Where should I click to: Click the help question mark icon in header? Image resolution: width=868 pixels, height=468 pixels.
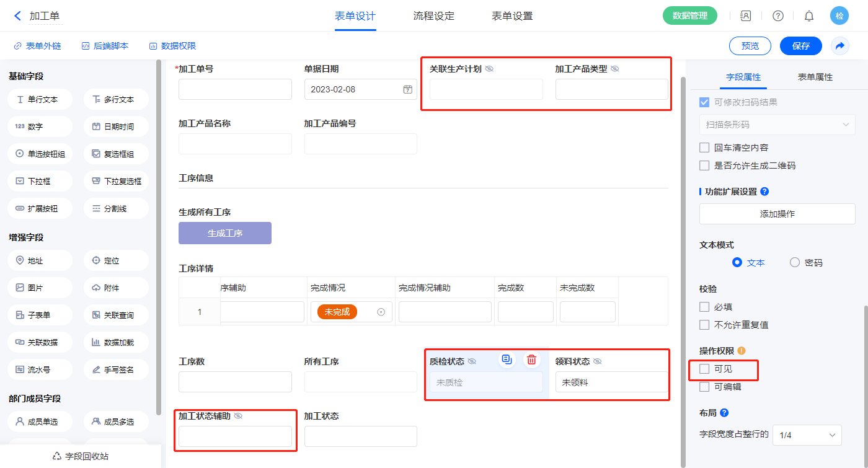777,16
